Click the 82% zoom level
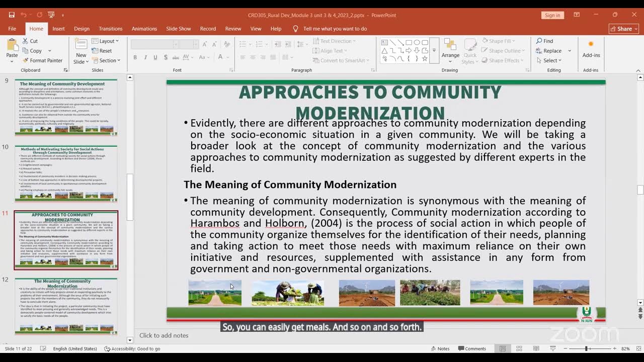 (625, 348)
